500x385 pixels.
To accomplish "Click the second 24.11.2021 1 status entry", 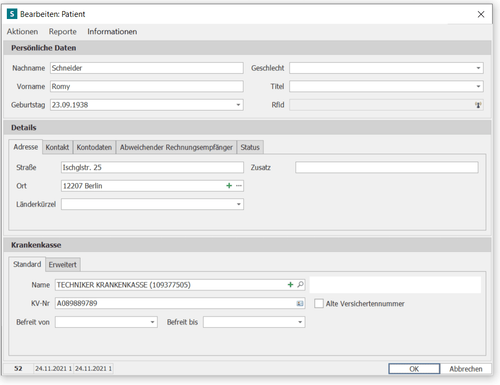I will coord(93,369).
